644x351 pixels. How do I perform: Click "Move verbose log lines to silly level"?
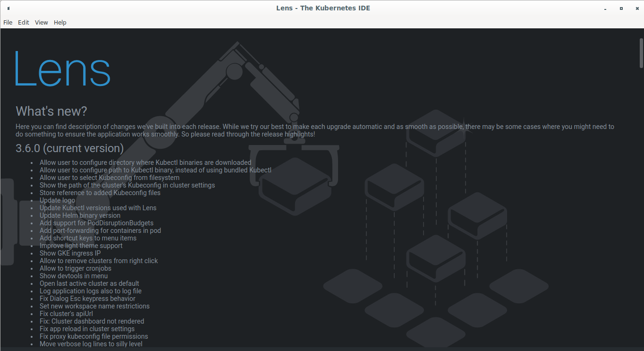point(91,344)
